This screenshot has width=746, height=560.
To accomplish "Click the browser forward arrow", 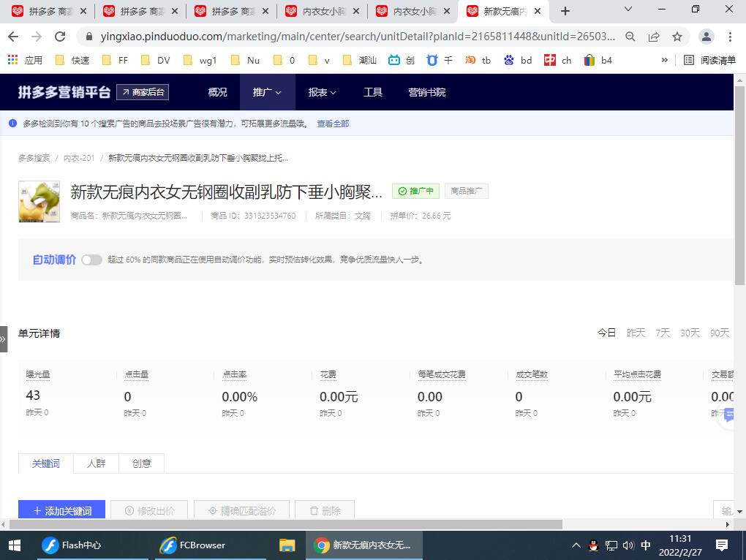I will 37,37.
